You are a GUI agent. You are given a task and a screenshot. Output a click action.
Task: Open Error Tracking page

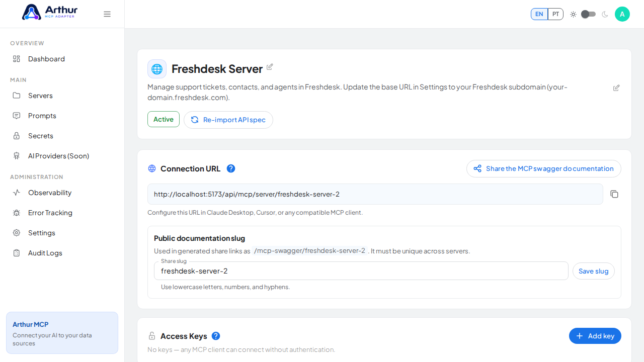(x=62, y=213)
